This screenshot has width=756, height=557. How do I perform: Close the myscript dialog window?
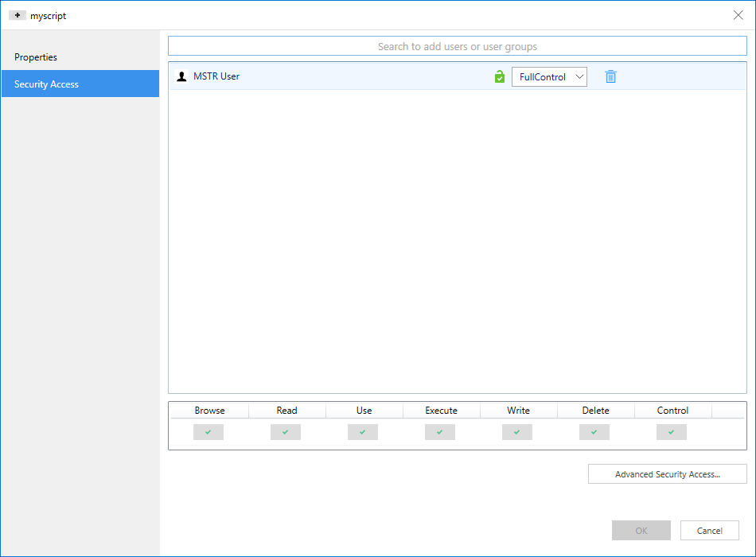pos(737,15)
